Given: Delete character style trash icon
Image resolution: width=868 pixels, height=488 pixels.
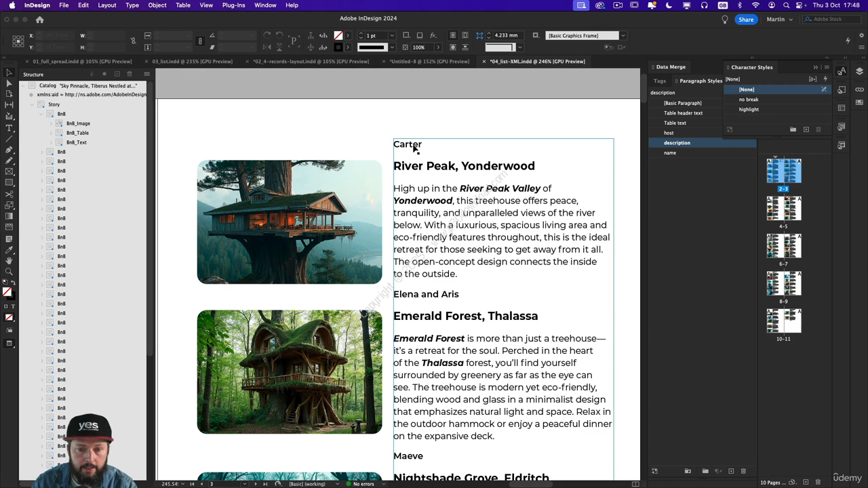Looking at the screenshot, I should [818, 129].
